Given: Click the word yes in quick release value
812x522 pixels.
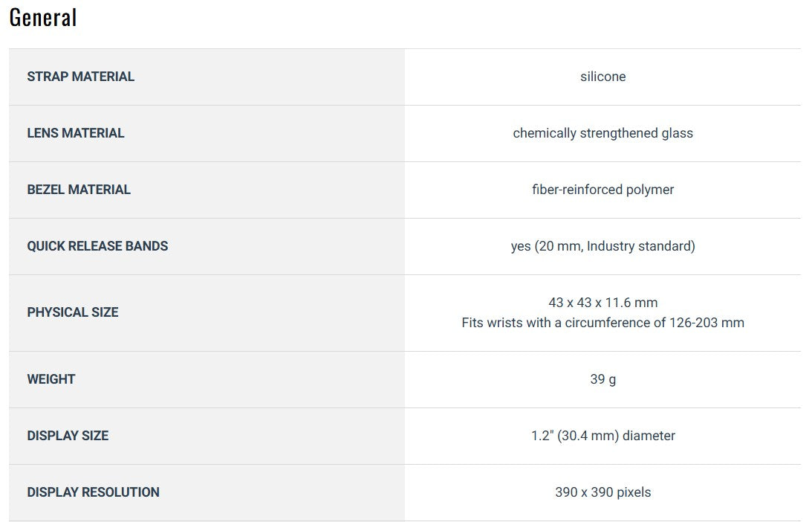Looking at the screenshot, I should pos(521,246).
